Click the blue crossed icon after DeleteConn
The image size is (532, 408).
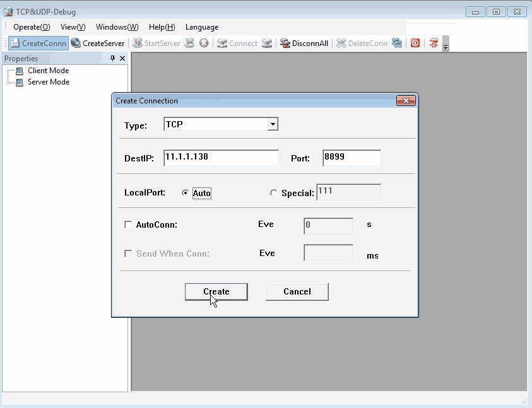(x=396, y=44)
